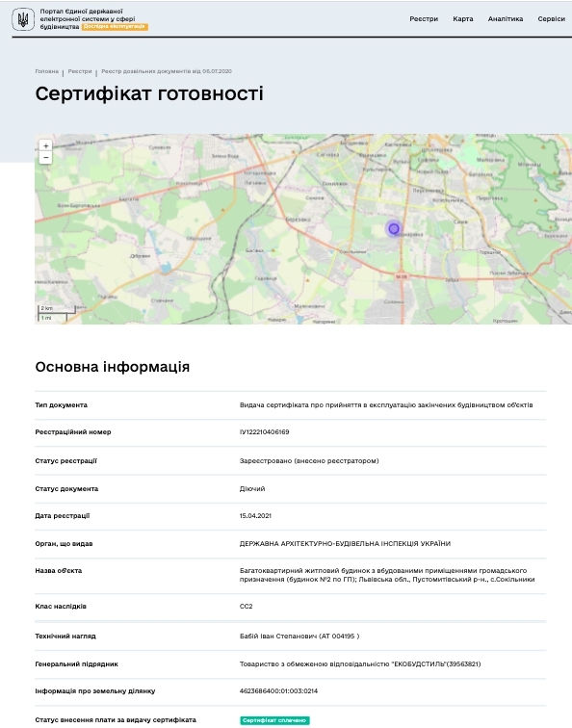The image size is (572, 728).
Task: Select Бабій Іван Степанович supervisor value
Action: pyautogui.click(x=299, y=637)
